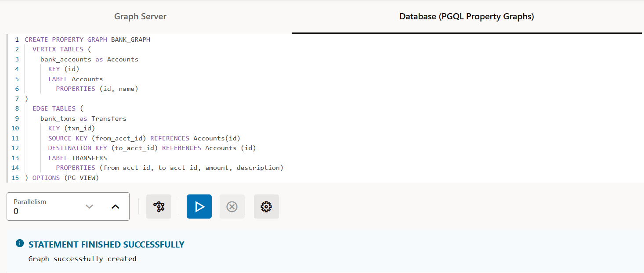Open settings gear icon

pos(266,207)
